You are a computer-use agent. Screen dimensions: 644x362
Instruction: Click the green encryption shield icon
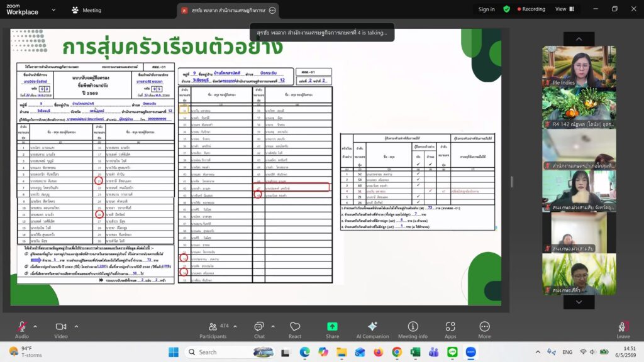[x=506, y=9]
